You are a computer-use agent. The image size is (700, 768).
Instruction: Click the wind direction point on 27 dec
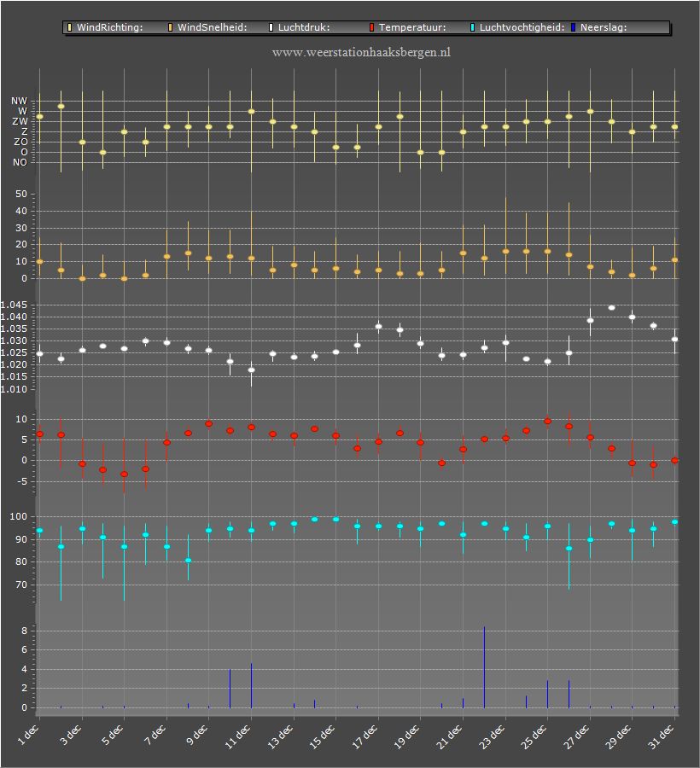click(x=590, y=112)
